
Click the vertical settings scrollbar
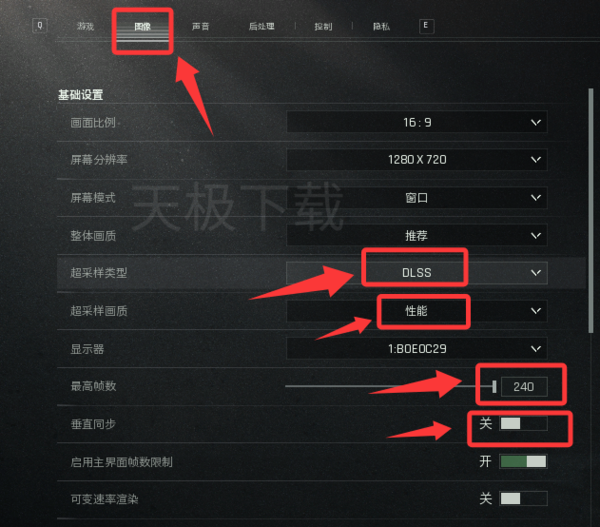[x=591, y=210]
